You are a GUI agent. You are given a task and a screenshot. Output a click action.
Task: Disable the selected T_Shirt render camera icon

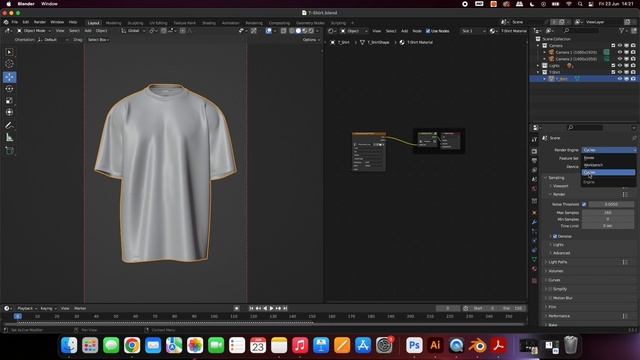click(633, 79)
